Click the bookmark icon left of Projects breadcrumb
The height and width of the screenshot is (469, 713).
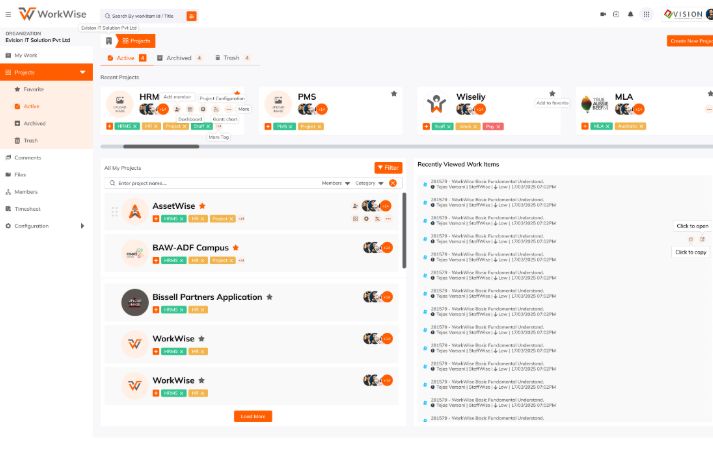click(109, 41)
